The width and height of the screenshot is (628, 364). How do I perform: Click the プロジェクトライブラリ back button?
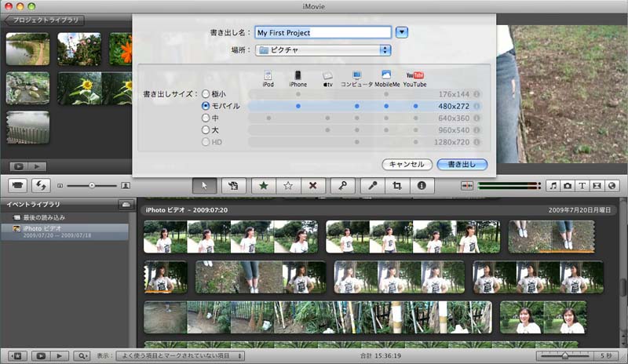pos(45,20)
